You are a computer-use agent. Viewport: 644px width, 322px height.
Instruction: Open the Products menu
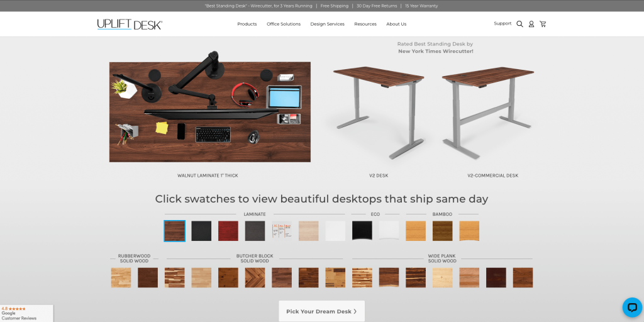pos(247,24)
